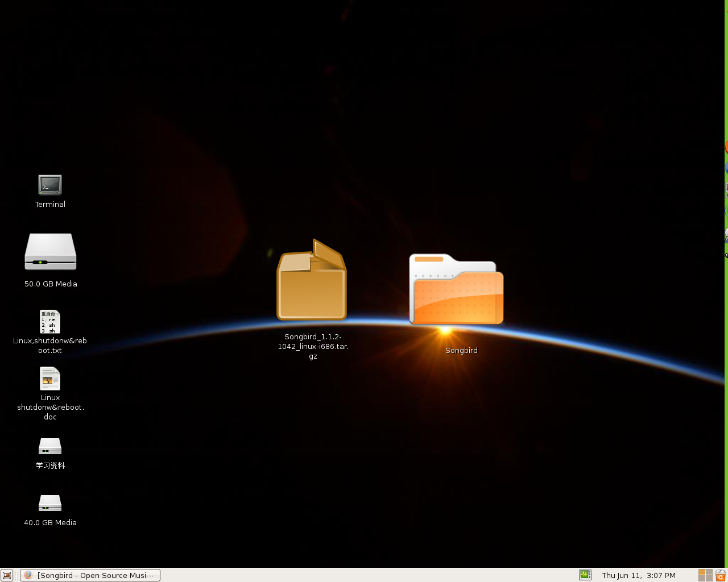Switch to the bottom-left workspace

[702, 579]
